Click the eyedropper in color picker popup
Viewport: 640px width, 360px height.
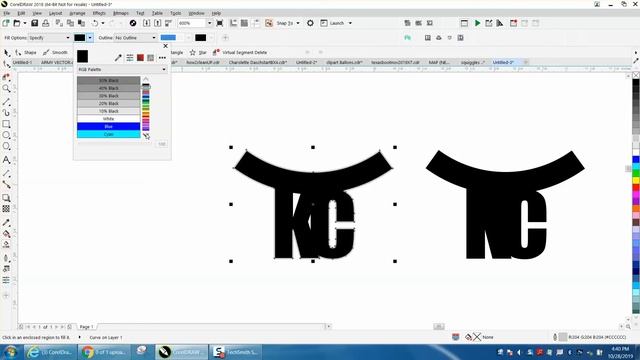pyautogui.click(x=118, y=58)
